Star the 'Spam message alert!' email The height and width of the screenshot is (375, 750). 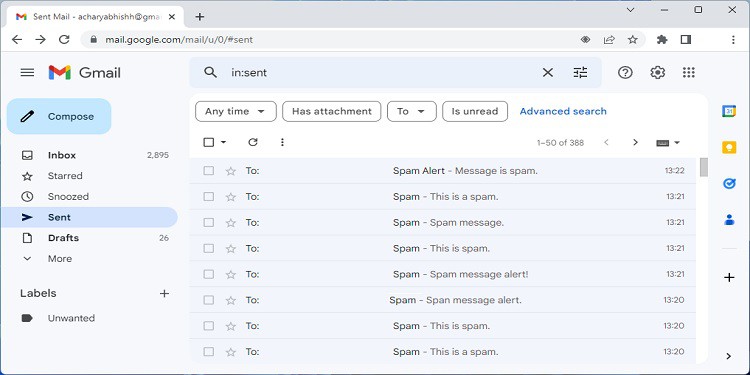[x=231, y=274]
